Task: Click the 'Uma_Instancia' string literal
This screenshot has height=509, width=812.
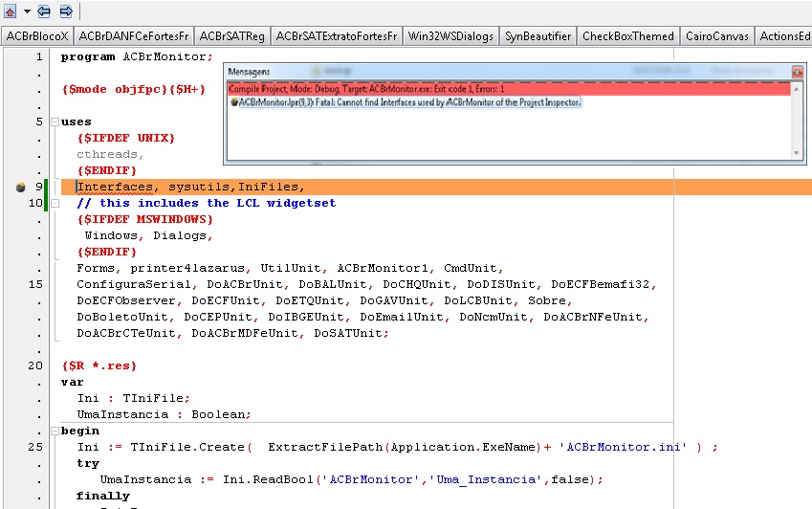Action: tap(486, 479)
